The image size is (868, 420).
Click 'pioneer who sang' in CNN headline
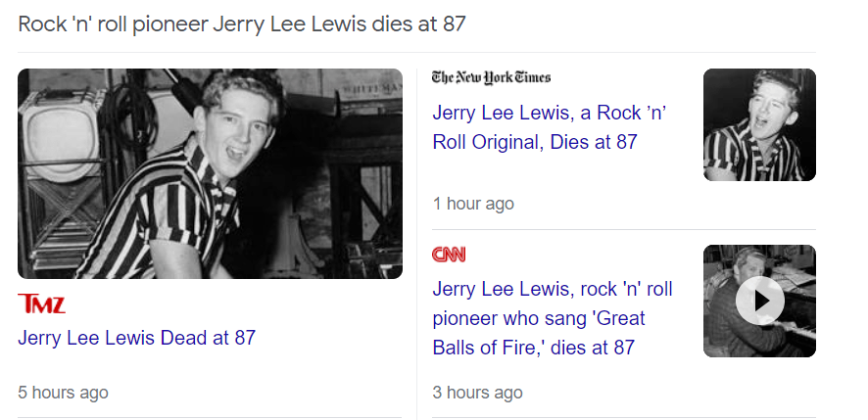(x=518, y=318)
